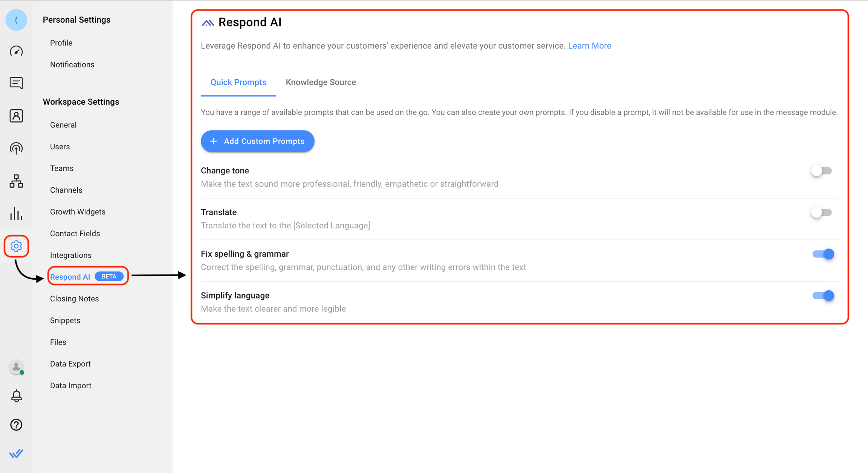Open the Learn More link
This screenshot has width=868, height=473.
pos(589,46)
